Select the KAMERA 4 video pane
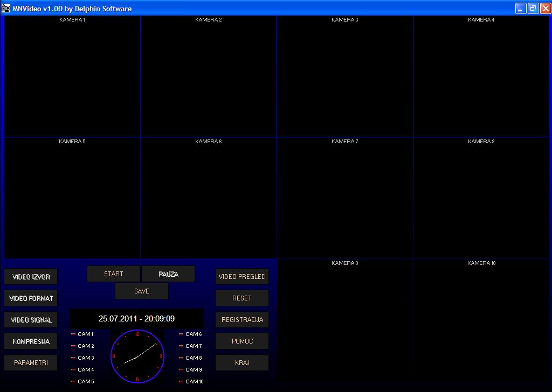The width and height of the screenshot is (552, 392). (481, 76)
